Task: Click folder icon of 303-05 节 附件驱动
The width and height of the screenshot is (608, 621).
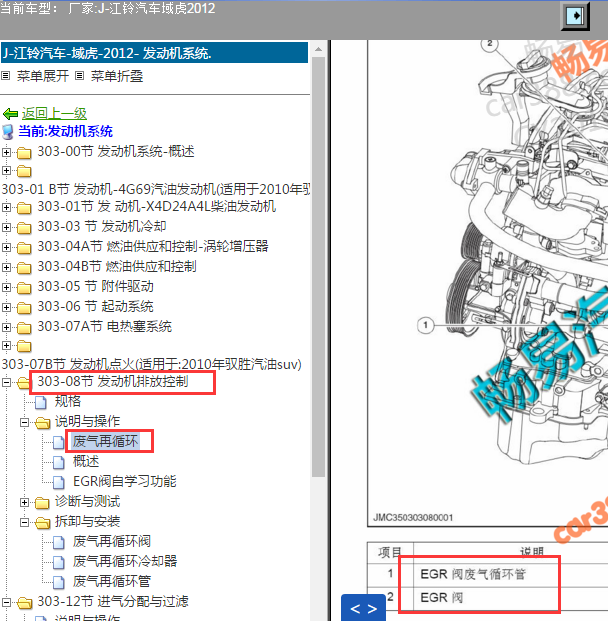Action: click(24, 288)
